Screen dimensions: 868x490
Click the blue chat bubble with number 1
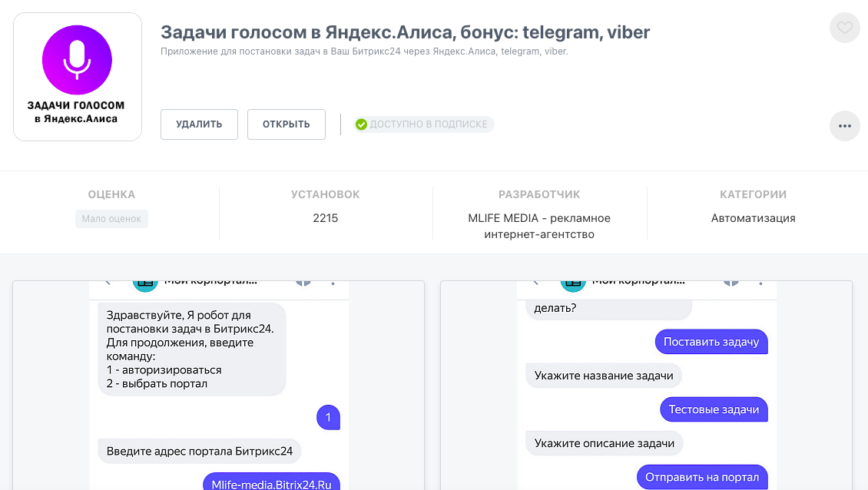pos(328,417)
